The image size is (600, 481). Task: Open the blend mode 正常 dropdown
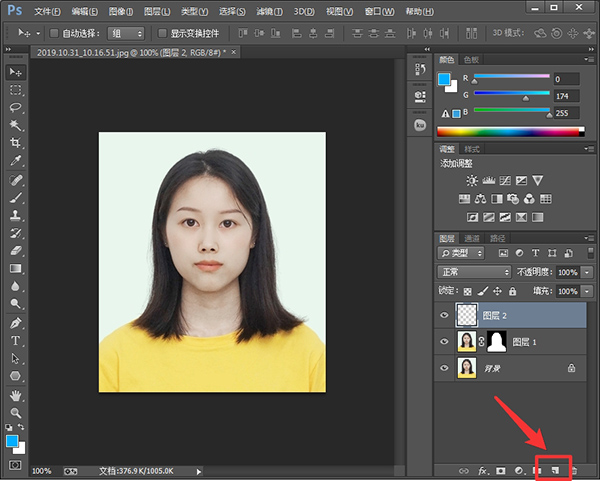[x=474, y=272]
